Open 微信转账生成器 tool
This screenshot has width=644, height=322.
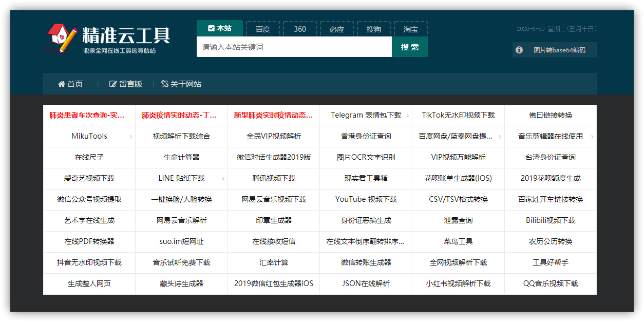click(366, 263)
